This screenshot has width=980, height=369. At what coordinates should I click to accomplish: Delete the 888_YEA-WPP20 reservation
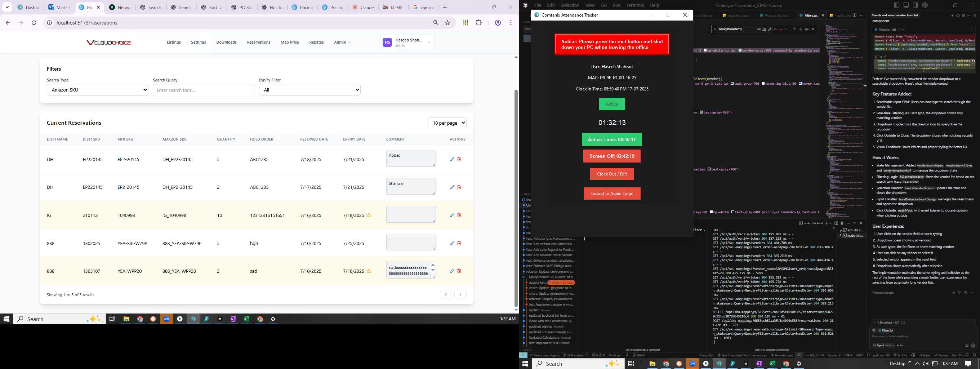point(459,271)
